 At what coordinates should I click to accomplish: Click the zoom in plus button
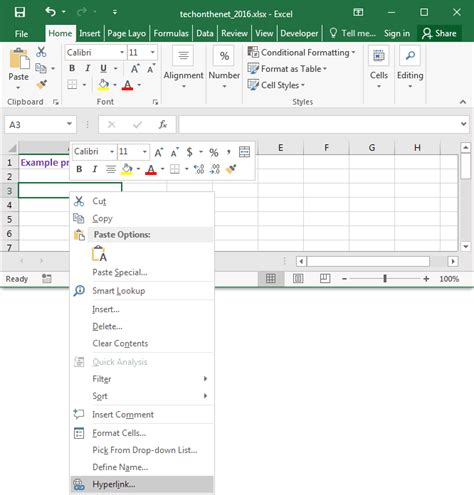pyautogui.click(x=426, y=278)
